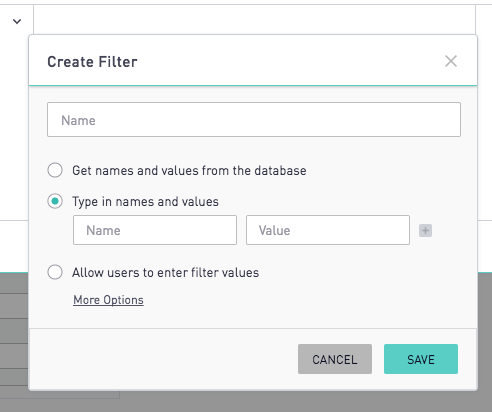The height and width of the screenshot is (412, 492).
Task: Click the gray overlay below the dialog
Action: [x=246, y=401]
